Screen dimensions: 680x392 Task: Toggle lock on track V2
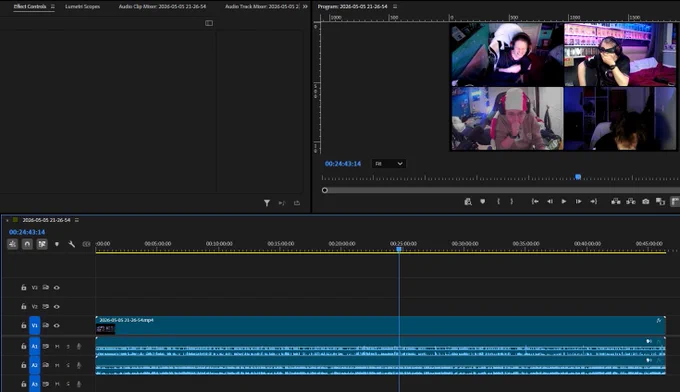pyautogui.click(x=23, y=307)
